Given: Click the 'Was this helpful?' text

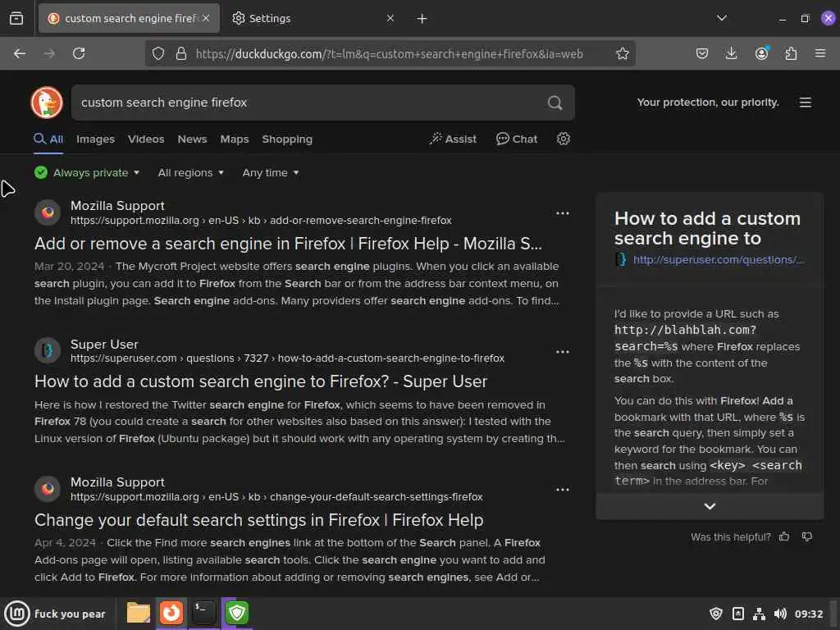Looking at the screenshot, I should pyautogui.click(x=730, y=536).
